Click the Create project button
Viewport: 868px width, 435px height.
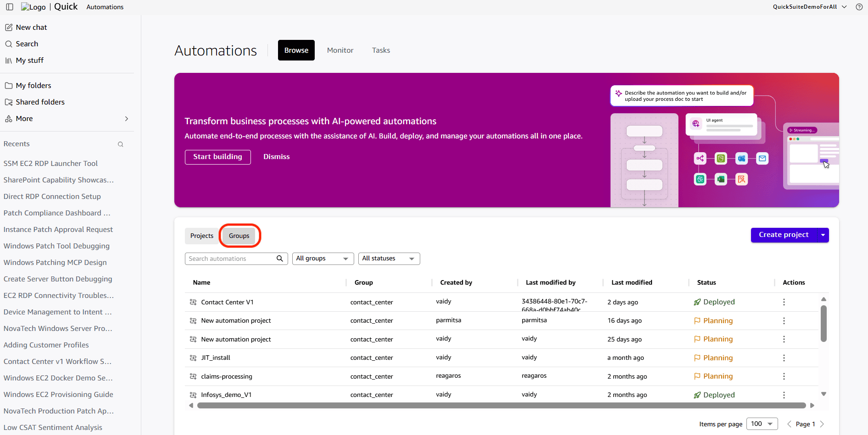tap(784, 235)
